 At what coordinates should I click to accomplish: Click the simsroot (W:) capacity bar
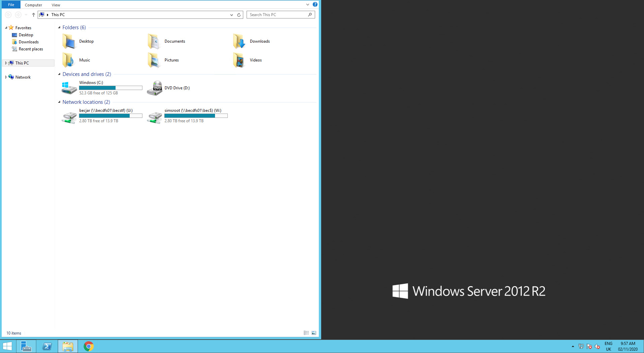coord(196,116)
